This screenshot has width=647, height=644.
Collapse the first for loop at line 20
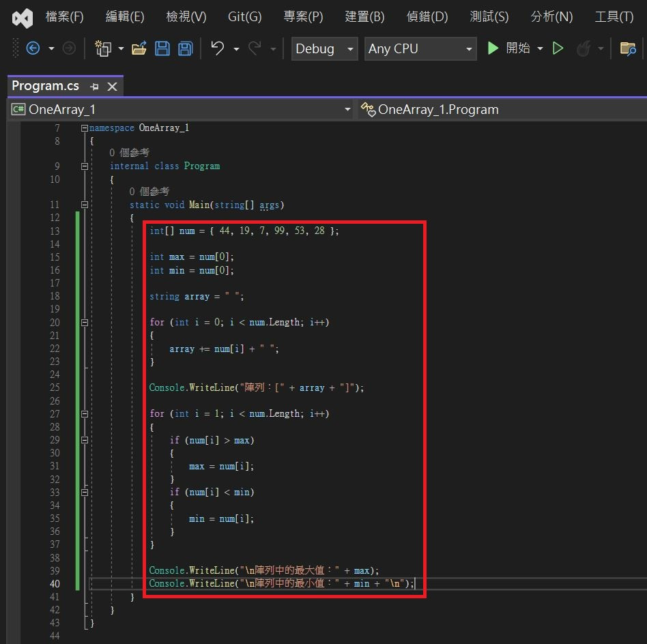coord(85,322)
